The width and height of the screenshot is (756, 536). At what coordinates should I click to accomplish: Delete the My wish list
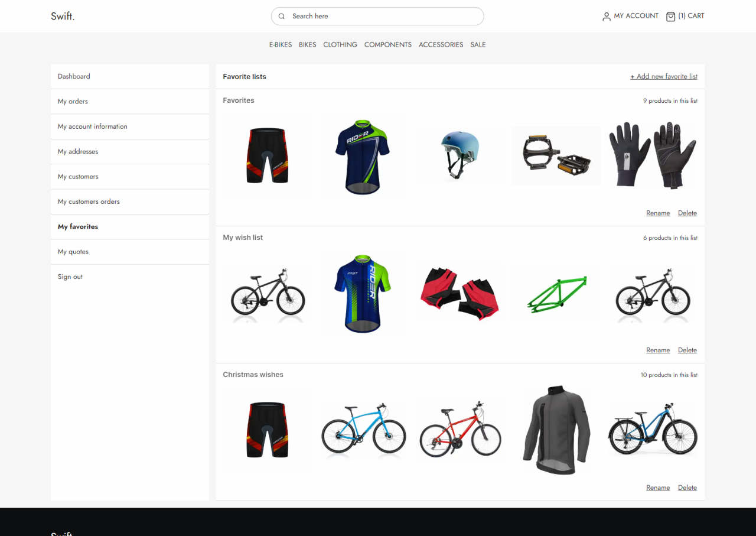(687, 350)
